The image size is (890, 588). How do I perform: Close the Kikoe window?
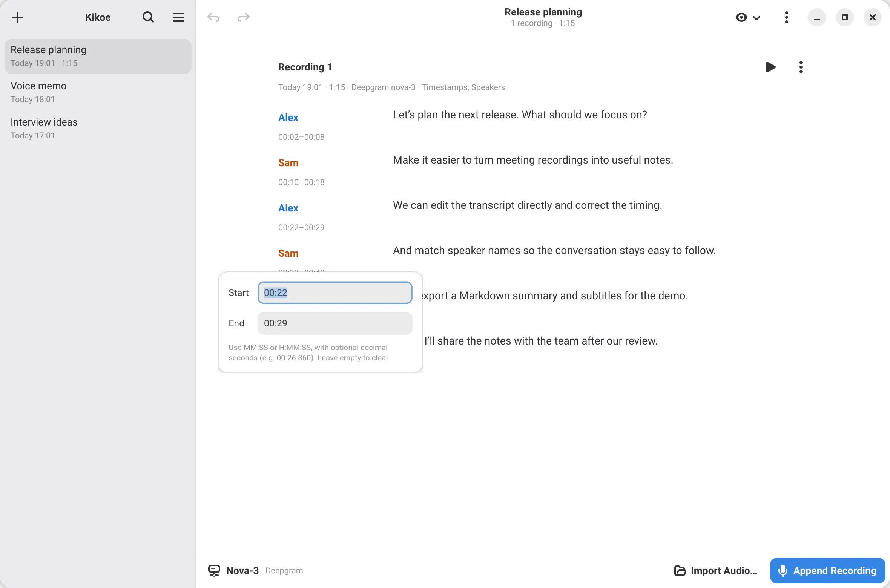[x=873, y=17]
